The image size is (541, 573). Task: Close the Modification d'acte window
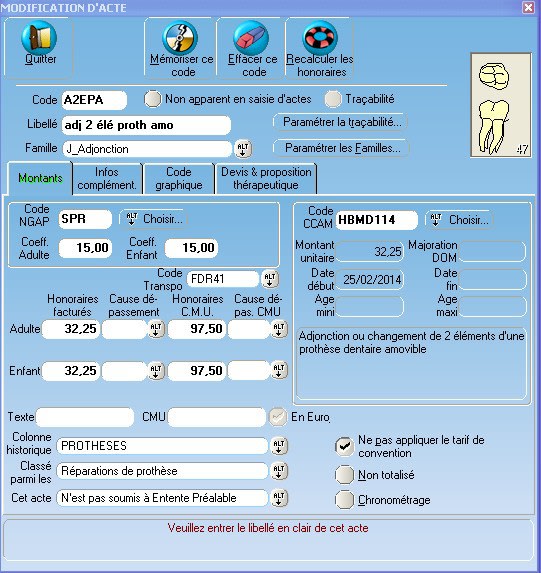tap(529, 7)
